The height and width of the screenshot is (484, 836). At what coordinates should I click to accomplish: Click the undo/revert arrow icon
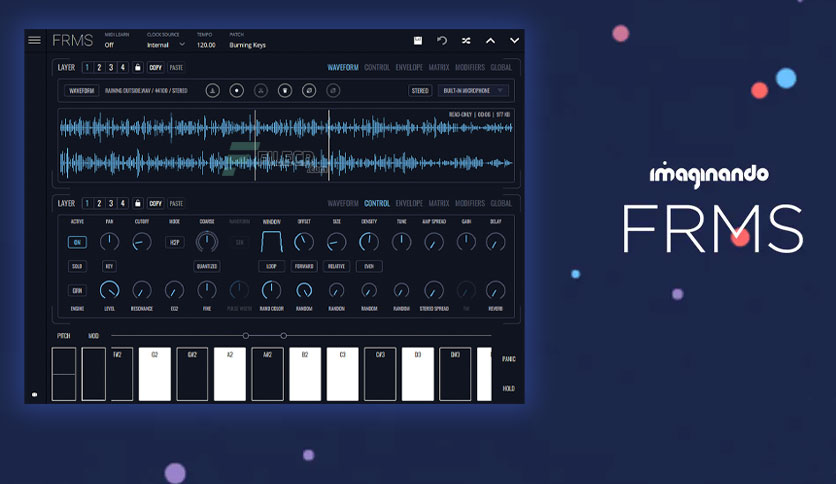(x=442, y=41)
